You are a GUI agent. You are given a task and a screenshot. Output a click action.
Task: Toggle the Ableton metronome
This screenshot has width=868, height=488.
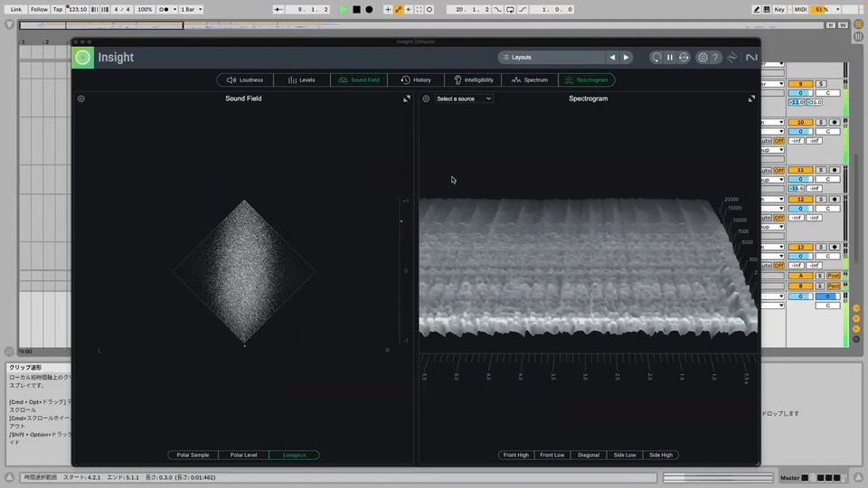coord(165,9)
